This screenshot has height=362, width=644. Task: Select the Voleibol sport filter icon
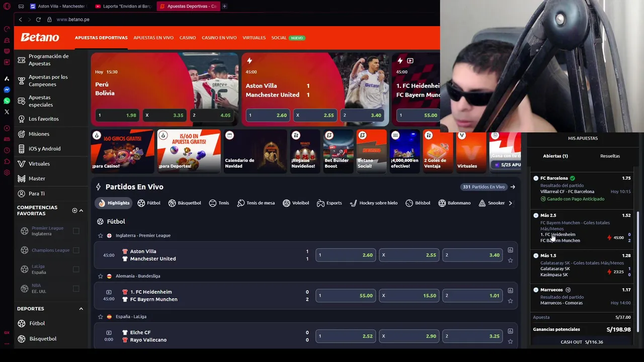point(286,203)
